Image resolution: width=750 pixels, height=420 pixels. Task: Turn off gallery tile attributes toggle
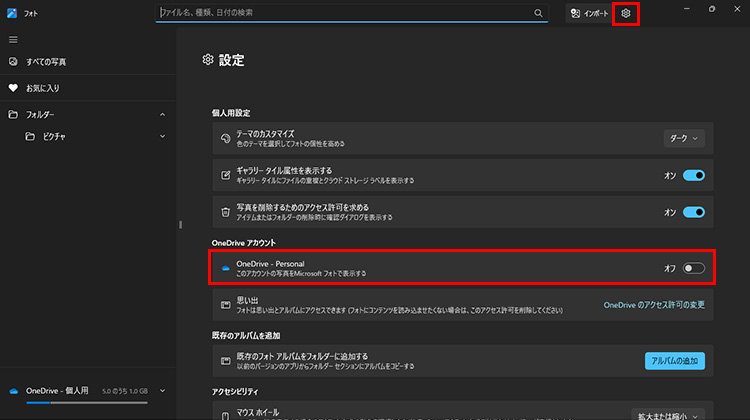[x=694, y=175]
